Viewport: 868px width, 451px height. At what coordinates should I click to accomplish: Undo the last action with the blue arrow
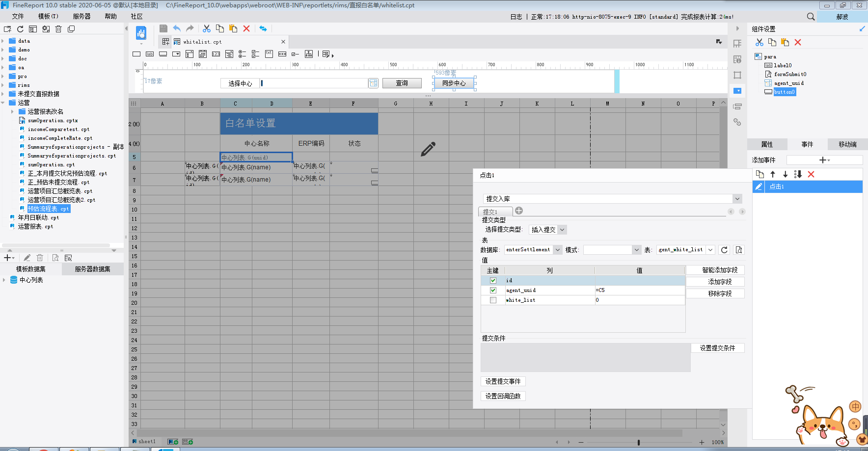pyautogui.click(x=177, y=28)
